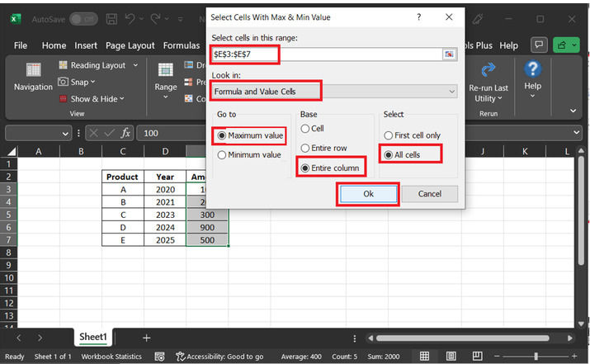This screenshot has height=364, width=590.
Task: Choose the First cell only option
Action: pyautogui.click(x=387, y=135)
